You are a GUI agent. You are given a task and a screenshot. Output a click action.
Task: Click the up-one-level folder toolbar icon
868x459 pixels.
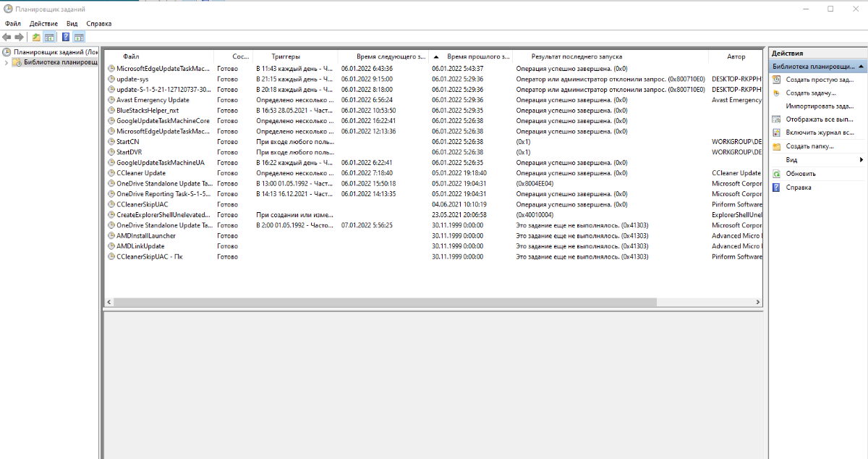coord(37,37)
